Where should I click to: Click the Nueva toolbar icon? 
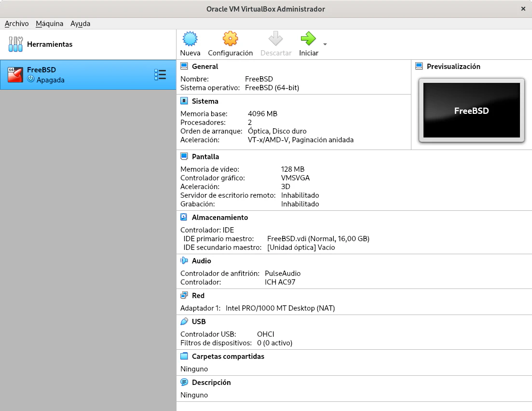point(190,39)
